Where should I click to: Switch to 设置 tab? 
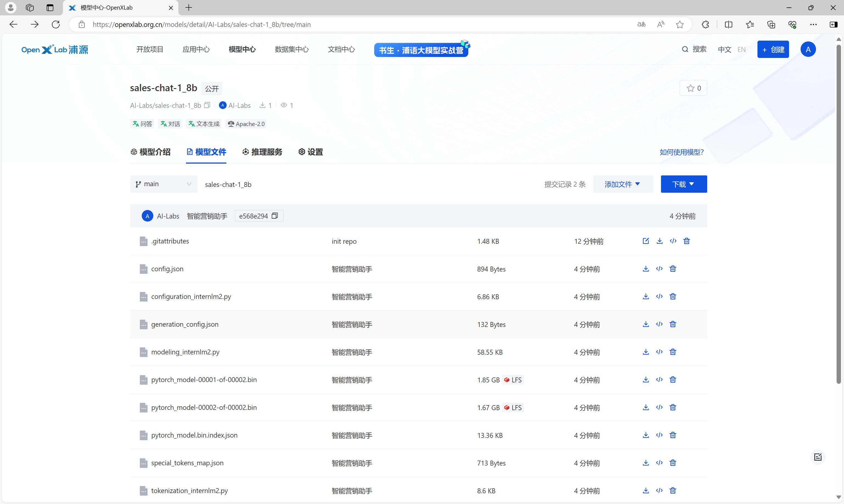tap(311, 152)
